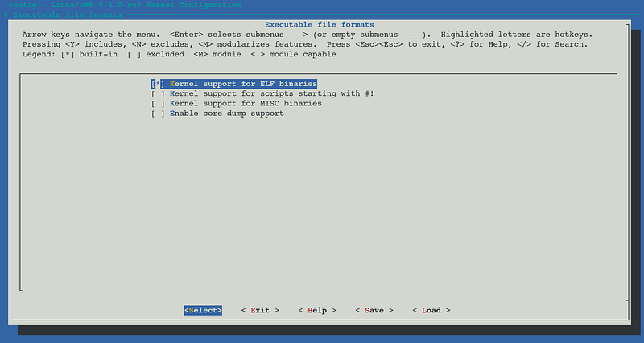Click the < Load > button
The image size is (644, 343).
click(431, 310)
